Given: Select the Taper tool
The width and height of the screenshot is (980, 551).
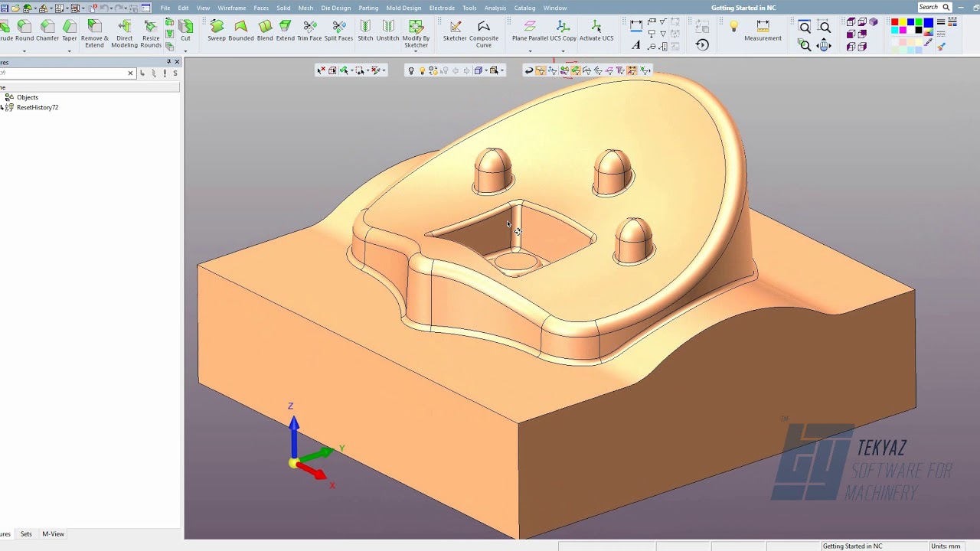Looking at the screenshot, I should pos(70,31).
